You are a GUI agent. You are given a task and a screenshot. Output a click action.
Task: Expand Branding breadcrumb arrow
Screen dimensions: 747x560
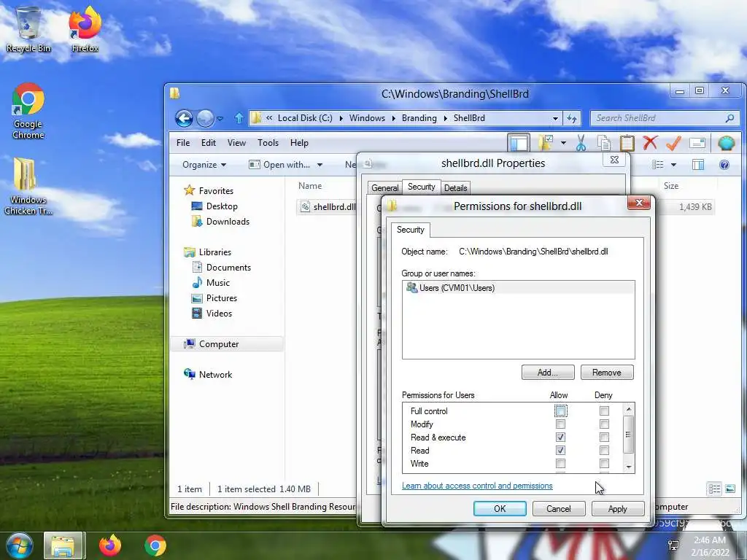point(445,118)
